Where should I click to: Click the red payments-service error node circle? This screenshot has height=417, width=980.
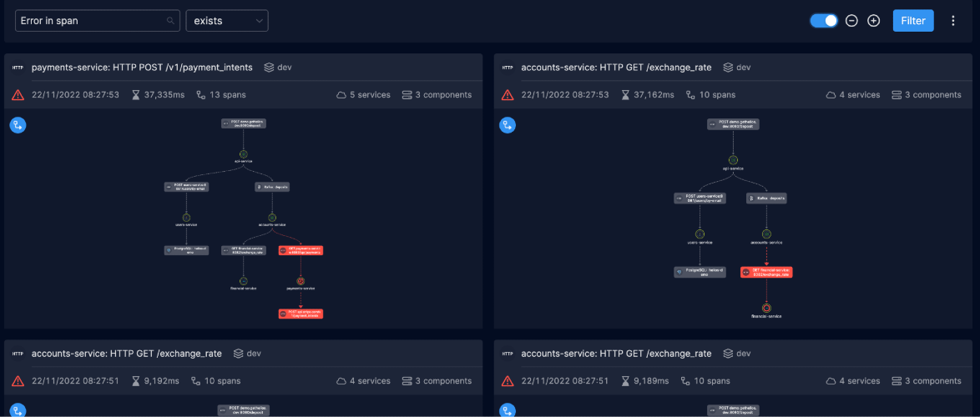[301, 282]
